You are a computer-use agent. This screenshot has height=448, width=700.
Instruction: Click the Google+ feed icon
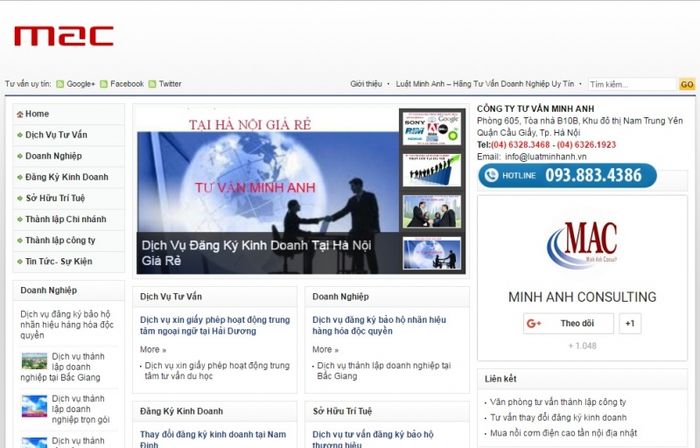tap(60, 84)
